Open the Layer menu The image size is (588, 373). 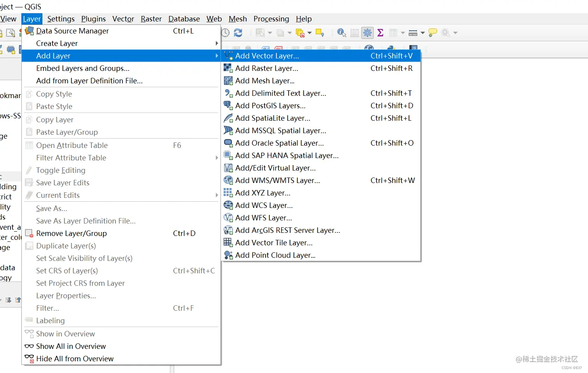32,19
